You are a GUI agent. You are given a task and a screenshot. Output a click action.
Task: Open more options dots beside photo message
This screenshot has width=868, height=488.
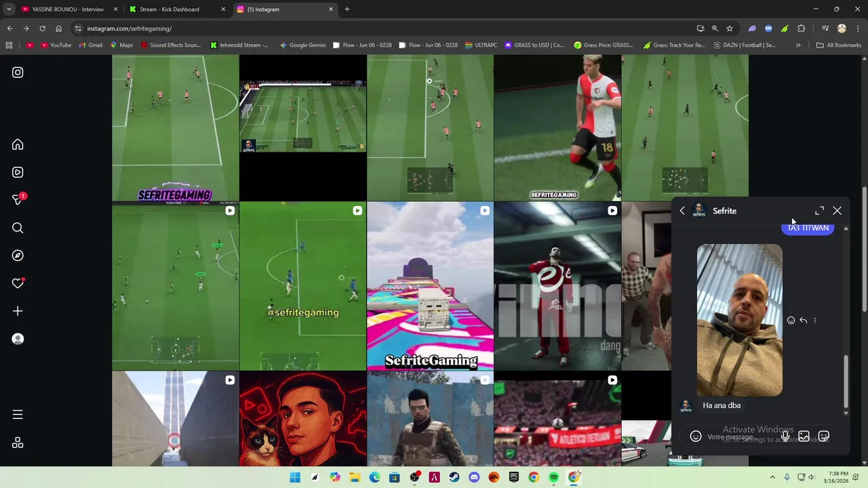815,321
